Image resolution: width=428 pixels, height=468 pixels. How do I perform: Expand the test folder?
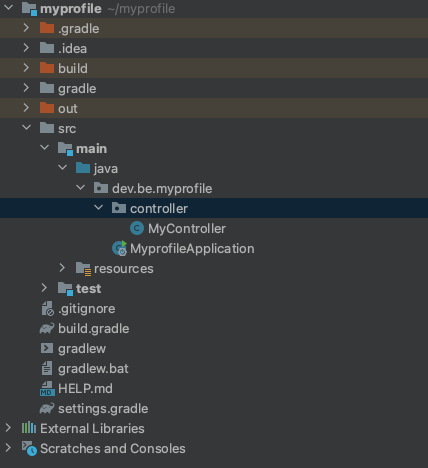tap(44, 288)
